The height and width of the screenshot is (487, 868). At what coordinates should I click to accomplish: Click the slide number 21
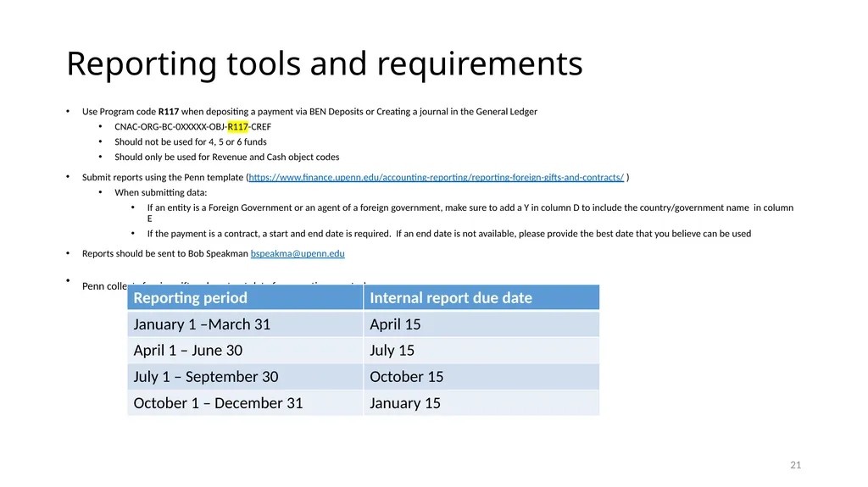[x=795, y=465]
